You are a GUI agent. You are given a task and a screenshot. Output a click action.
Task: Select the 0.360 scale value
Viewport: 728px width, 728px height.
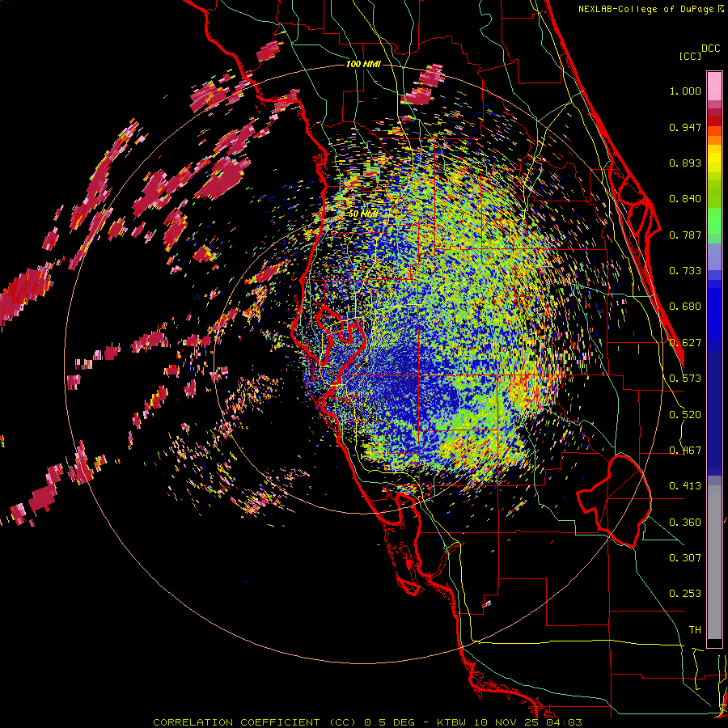tap(685, 523)
